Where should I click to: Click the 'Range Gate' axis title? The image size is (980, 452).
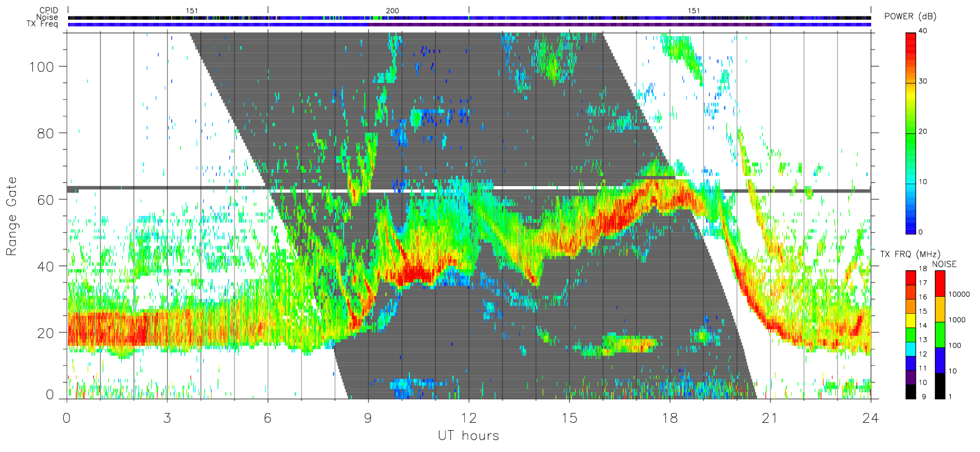tap(12, 216)
